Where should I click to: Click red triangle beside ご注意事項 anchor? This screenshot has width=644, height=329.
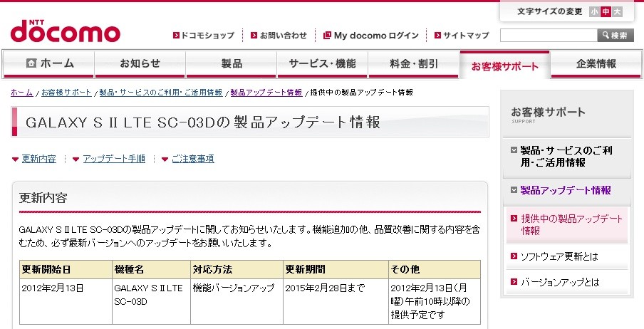pos(165,160)
